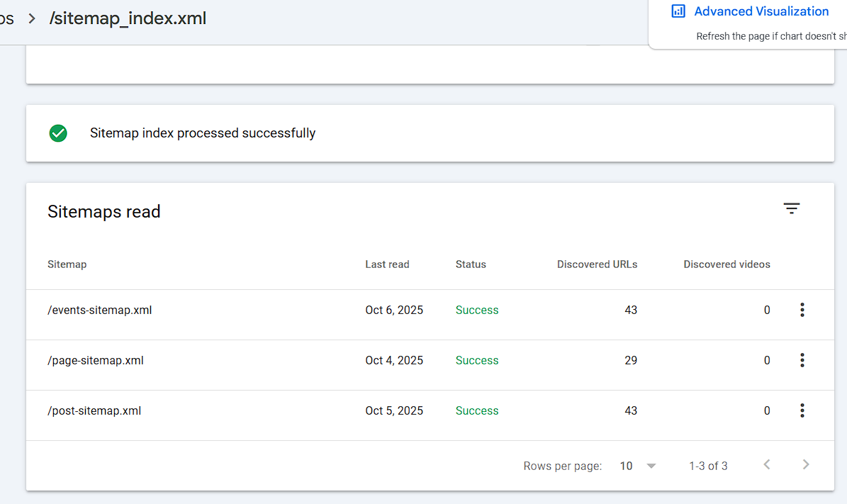The image size is (847, 504).
Task: Open more options for events-sitemap.xml row
Action: coord(802,310)
